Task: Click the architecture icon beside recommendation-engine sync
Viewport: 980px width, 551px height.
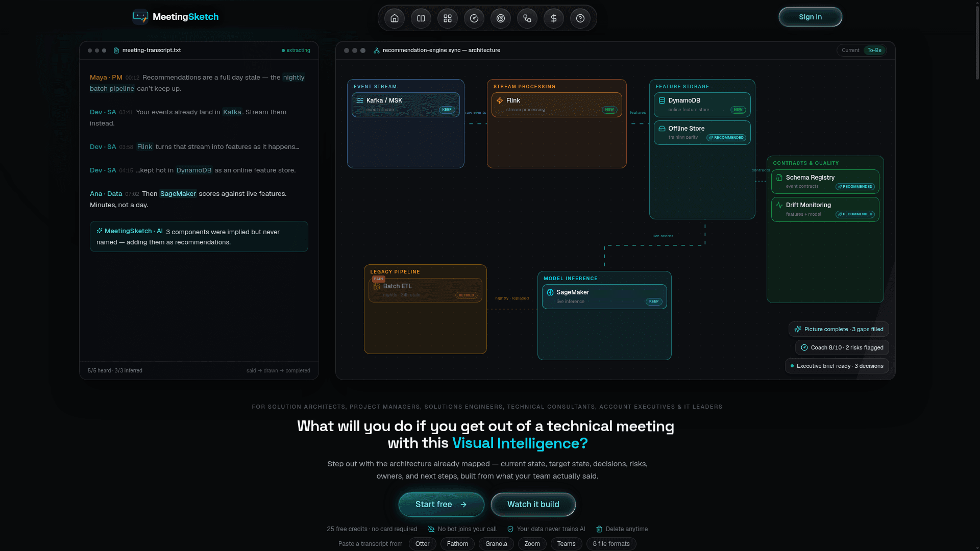Action: pyautogui.click(x=377, y=51)
